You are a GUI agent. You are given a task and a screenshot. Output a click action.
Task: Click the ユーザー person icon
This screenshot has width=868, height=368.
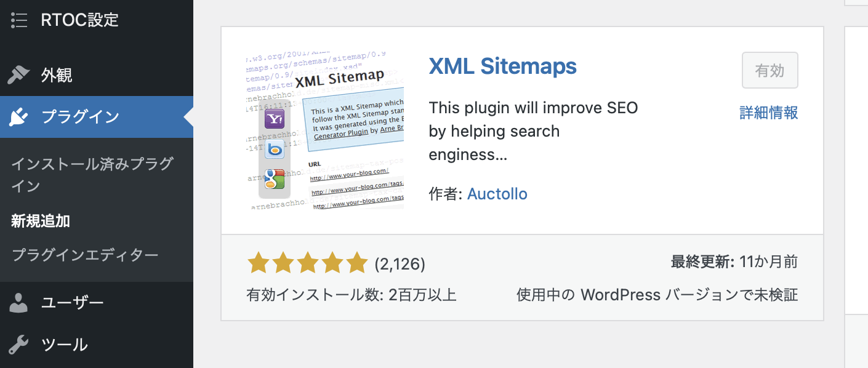tap(19, 302)
